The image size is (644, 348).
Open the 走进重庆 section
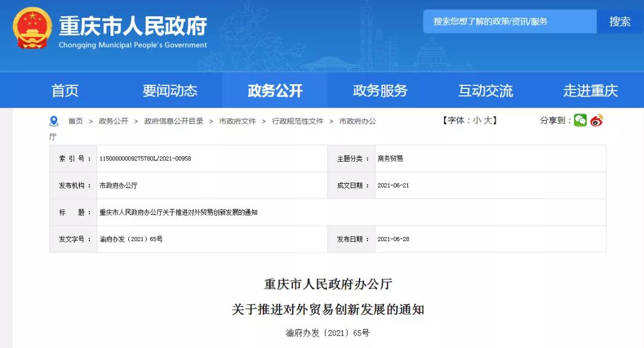[x=590, y=90]
